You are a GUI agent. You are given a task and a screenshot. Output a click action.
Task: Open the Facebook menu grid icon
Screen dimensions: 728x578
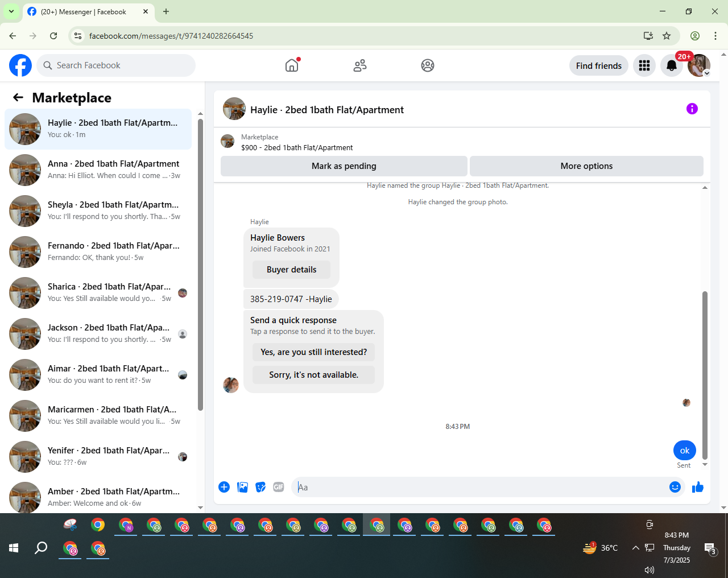(644, 65)
